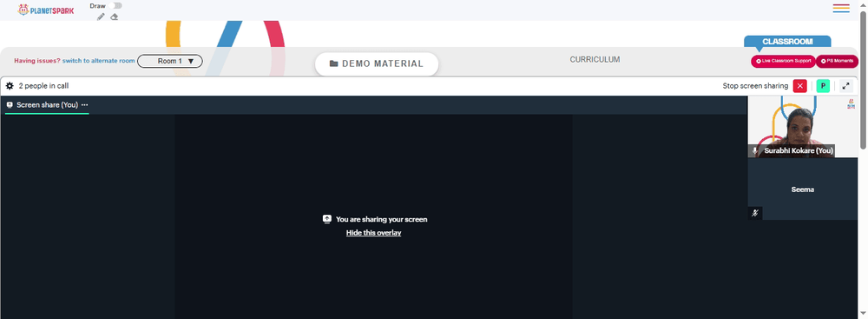Image resolution: width=868 pixels, height=319 pixels.
Task: Select the Classroom tab
Action: coord(787,42)
